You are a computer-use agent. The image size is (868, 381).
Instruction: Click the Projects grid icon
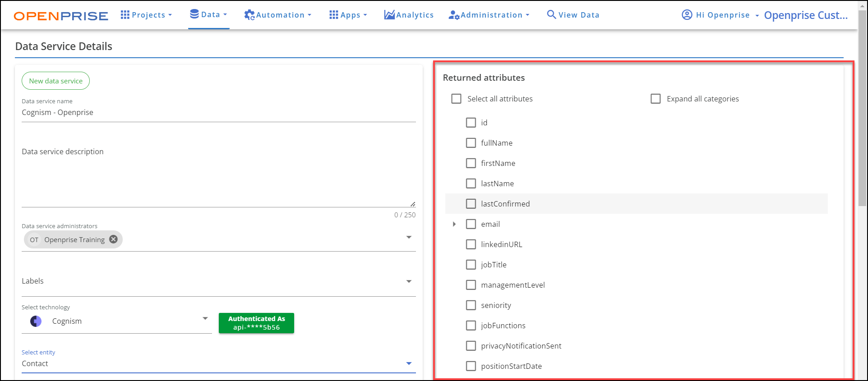[x=125, y=15]
